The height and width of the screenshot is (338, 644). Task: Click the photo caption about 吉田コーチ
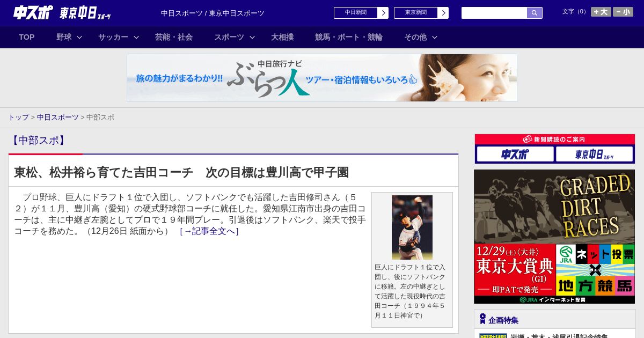point(411,291)
